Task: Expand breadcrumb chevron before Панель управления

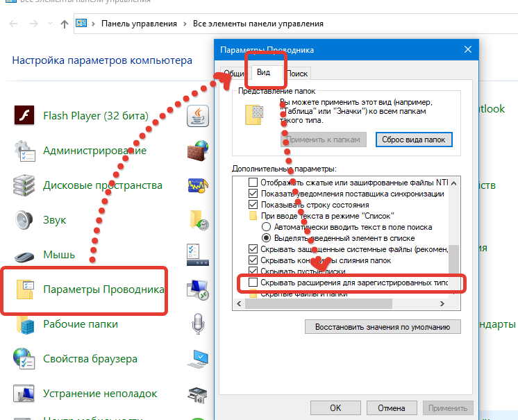Action: [x=94, y=24]
